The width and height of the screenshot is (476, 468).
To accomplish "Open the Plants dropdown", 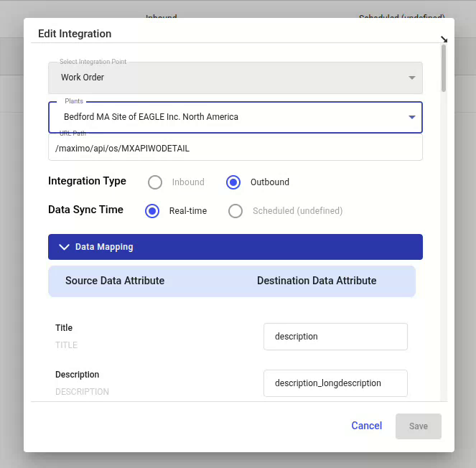I will coord(235,117).
